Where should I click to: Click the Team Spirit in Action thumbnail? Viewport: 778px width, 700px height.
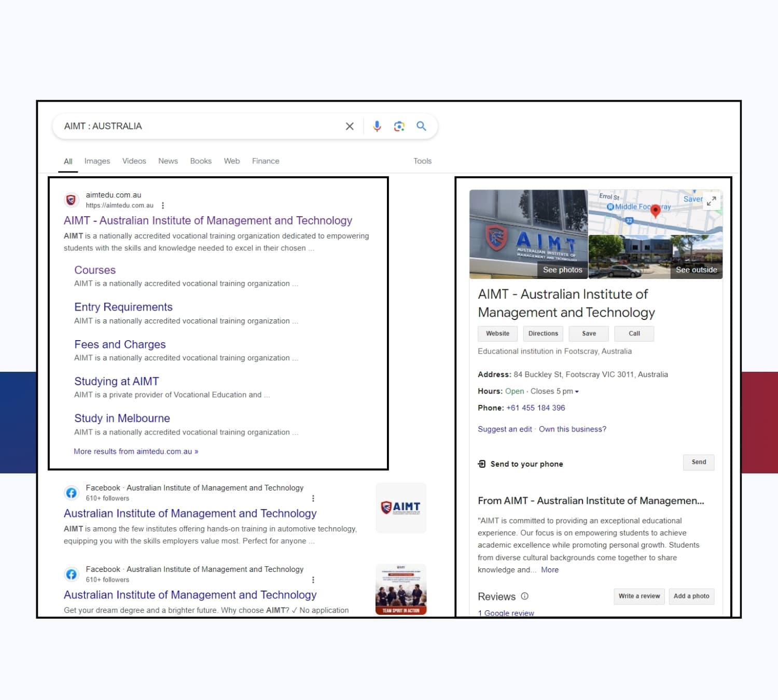[401, 589]
